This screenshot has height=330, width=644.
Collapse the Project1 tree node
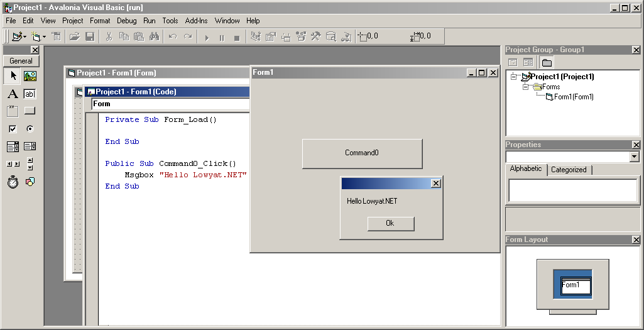[513, 77]
